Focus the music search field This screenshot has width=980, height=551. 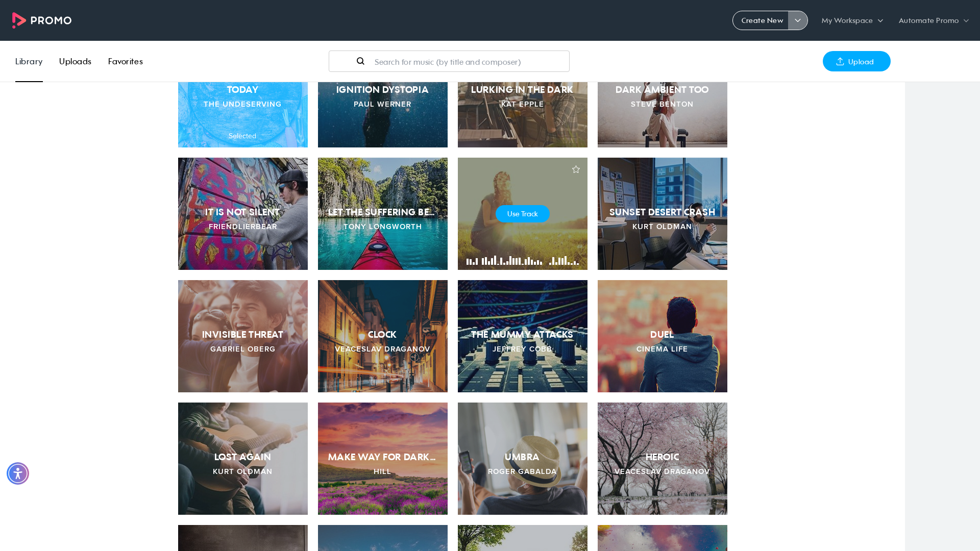(x=449, y=61)
